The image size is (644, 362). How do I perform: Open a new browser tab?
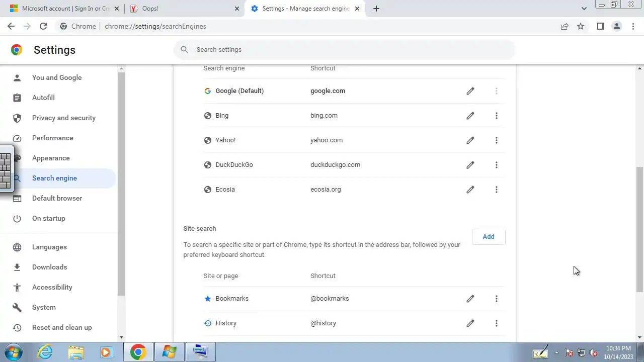tap(376, 9)
